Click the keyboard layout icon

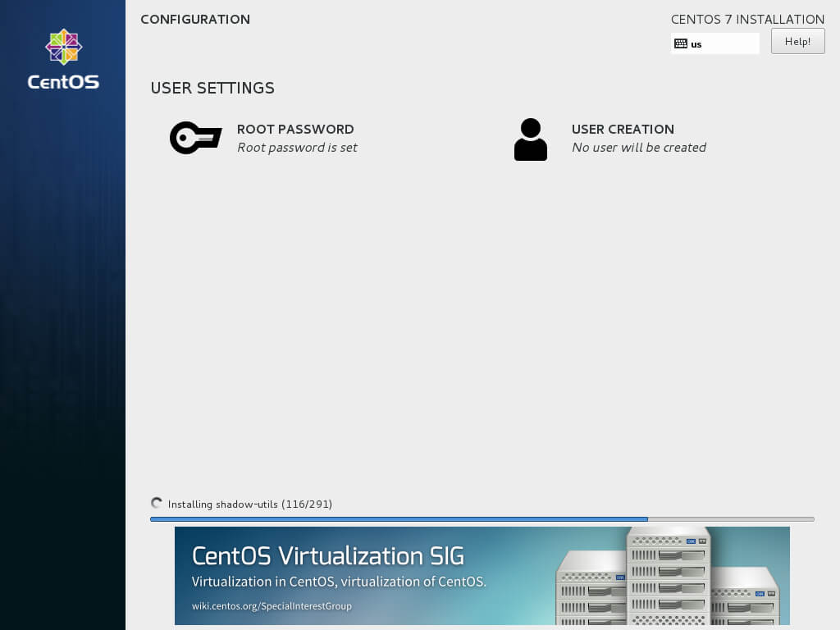(680, 44)
